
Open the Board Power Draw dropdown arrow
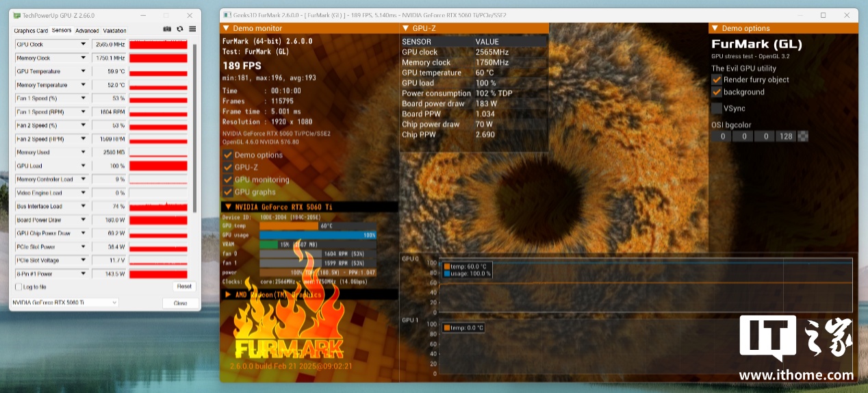84,220
